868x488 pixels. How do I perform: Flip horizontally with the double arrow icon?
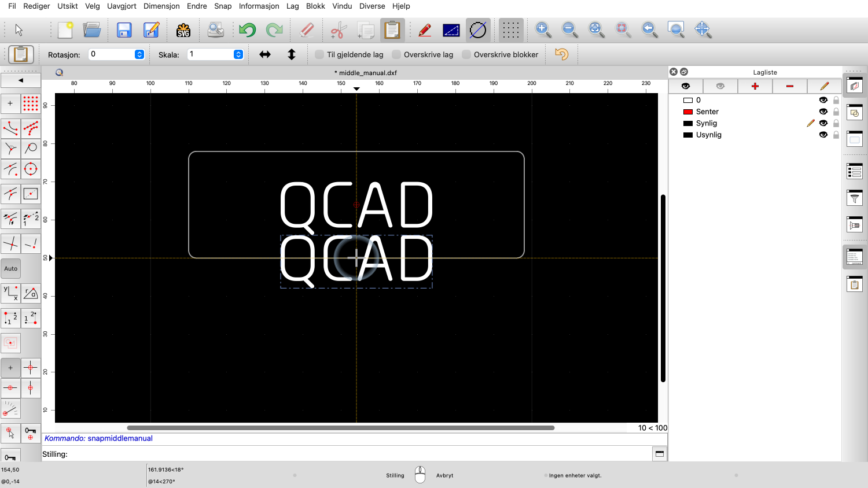(x=265, y=54)
